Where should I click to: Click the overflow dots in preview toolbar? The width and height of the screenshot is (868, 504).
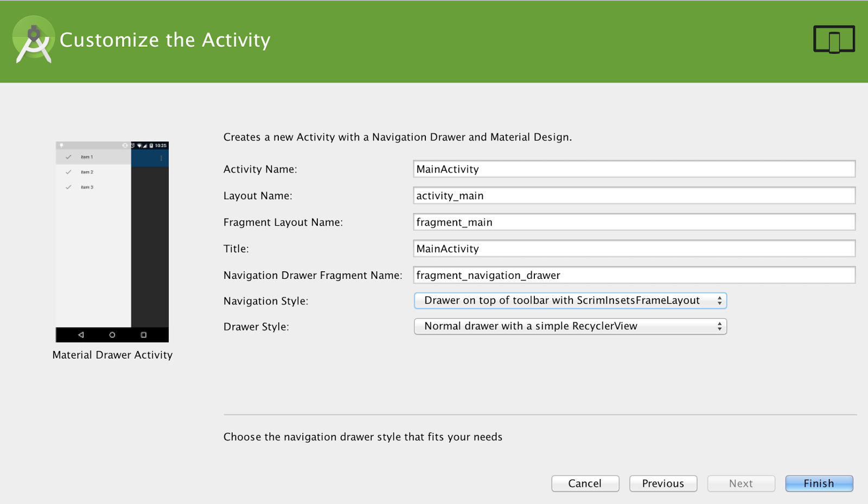pyautogui.click(x=161, y=158)
